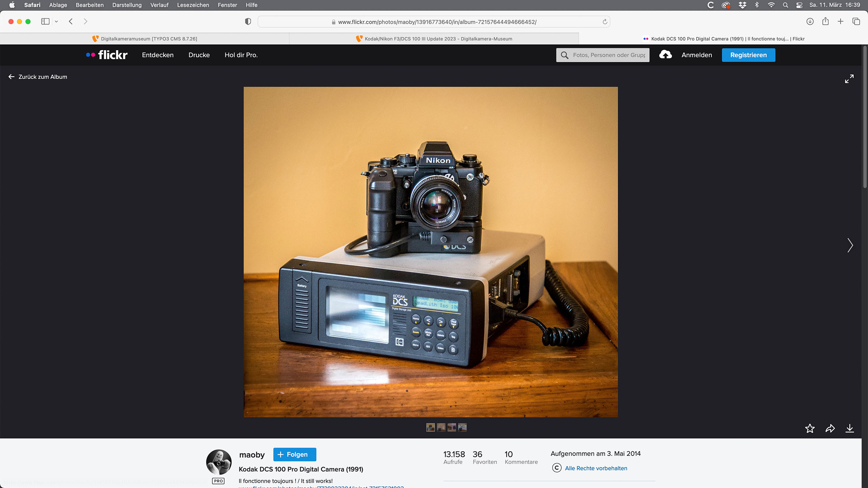
Task: Show Safari tab overview
Action: pyautogui.click(x=856, y=22)
